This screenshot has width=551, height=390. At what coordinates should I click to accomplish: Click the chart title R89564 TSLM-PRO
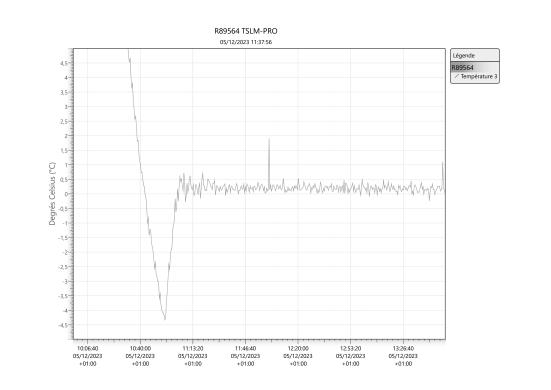246,31
